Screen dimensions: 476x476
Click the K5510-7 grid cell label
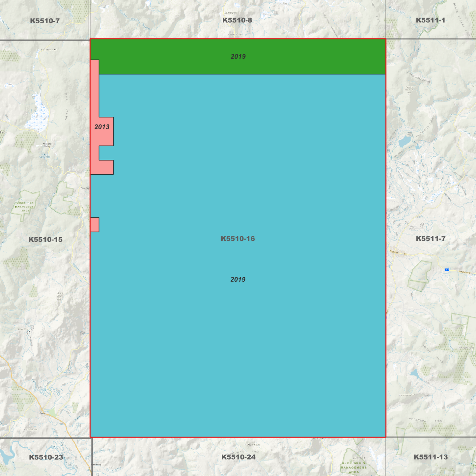pyautogui.click(x=44, y=20)
